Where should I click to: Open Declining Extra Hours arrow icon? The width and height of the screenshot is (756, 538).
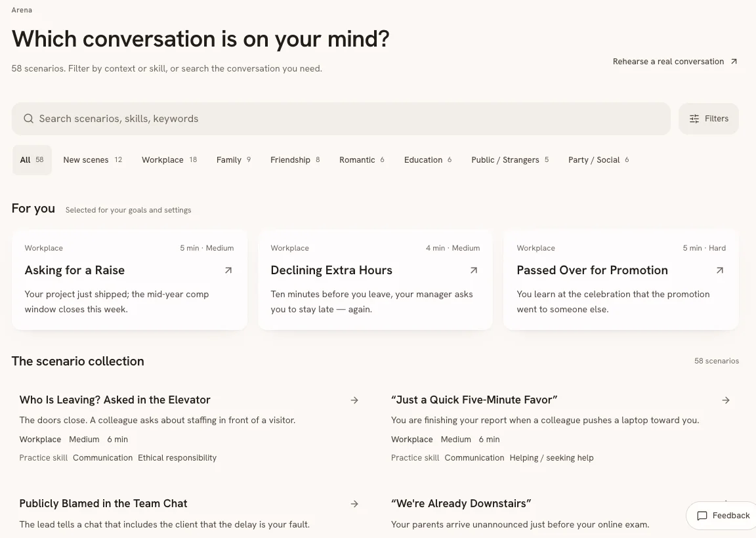(474, 270)
